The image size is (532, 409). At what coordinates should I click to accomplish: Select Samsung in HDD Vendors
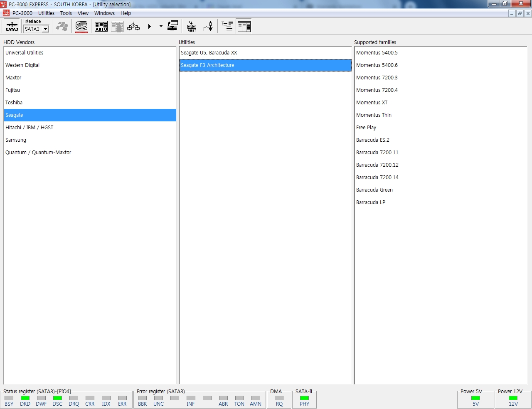tap(90, 140)
